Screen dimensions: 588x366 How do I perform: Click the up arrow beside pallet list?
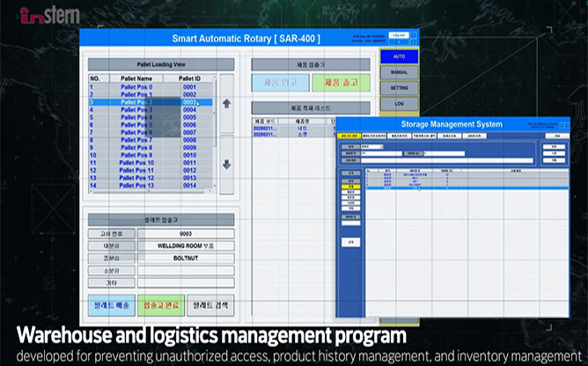[226, 104]
